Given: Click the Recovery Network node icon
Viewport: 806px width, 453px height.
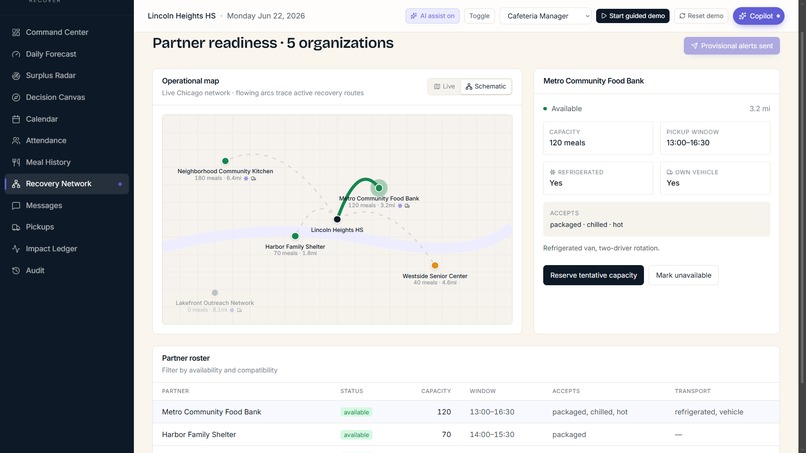Looking at the screenshot, I should [16, 184].
